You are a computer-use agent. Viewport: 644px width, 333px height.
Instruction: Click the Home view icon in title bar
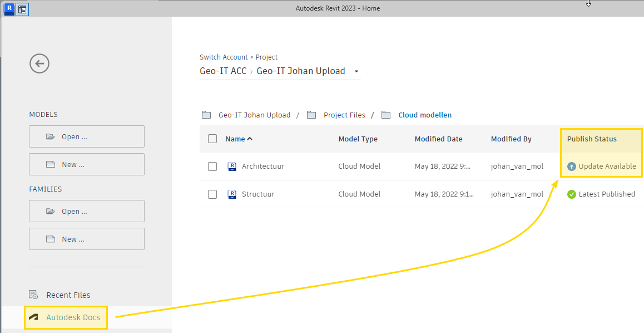[x=22, y=9]
